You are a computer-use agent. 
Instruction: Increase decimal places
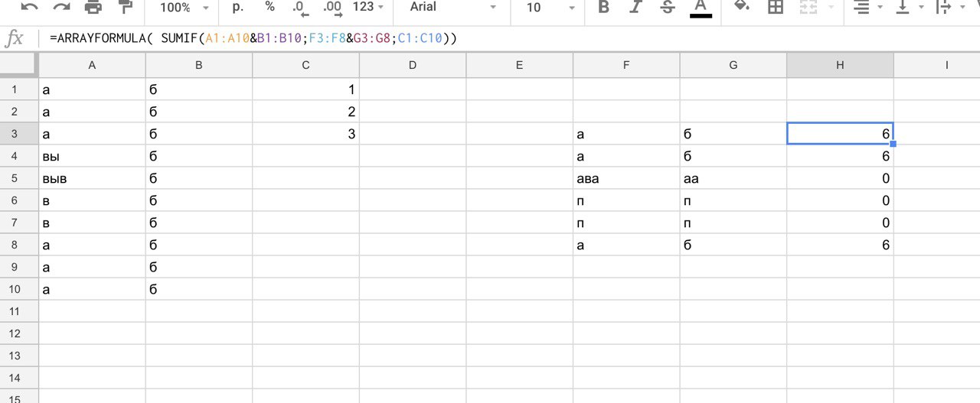point(332,8)
